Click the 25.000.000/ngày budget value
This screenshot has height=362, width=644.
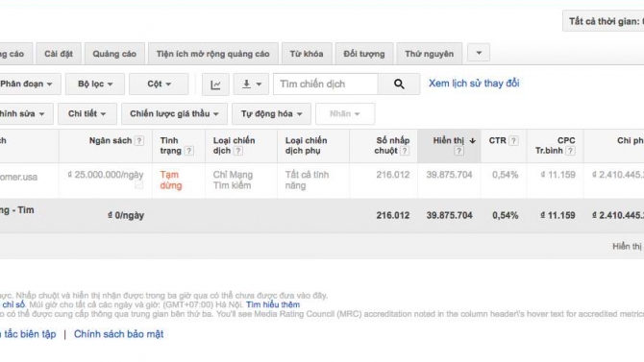(x=106, y=175)
